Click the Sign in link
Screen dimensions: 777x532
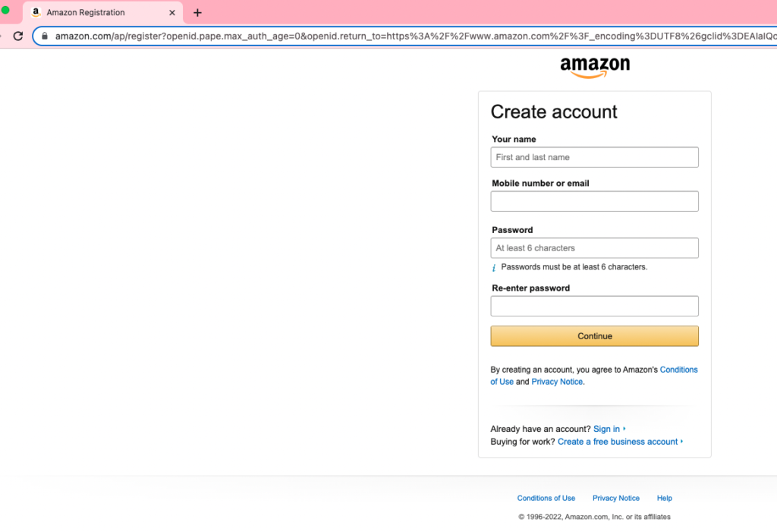606,429
